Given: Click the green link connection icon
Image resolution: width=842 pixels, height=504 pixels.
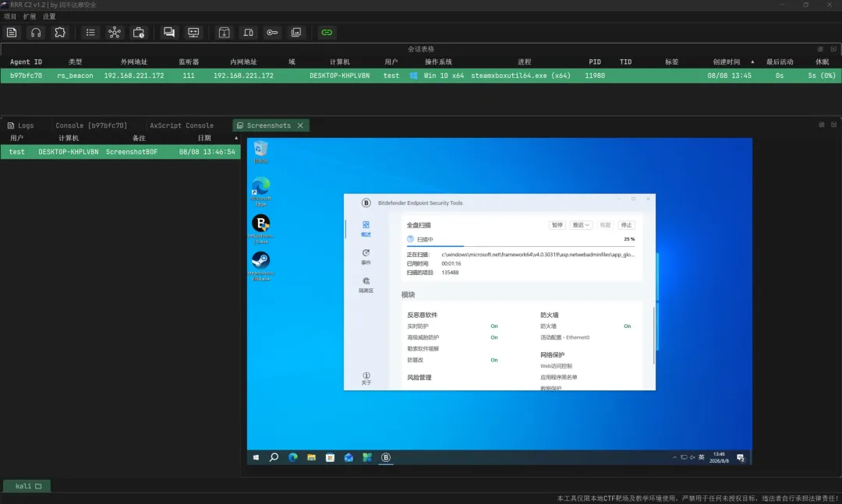Looking at the screenshot, I should pyautogui.click(x=327, y=33).
